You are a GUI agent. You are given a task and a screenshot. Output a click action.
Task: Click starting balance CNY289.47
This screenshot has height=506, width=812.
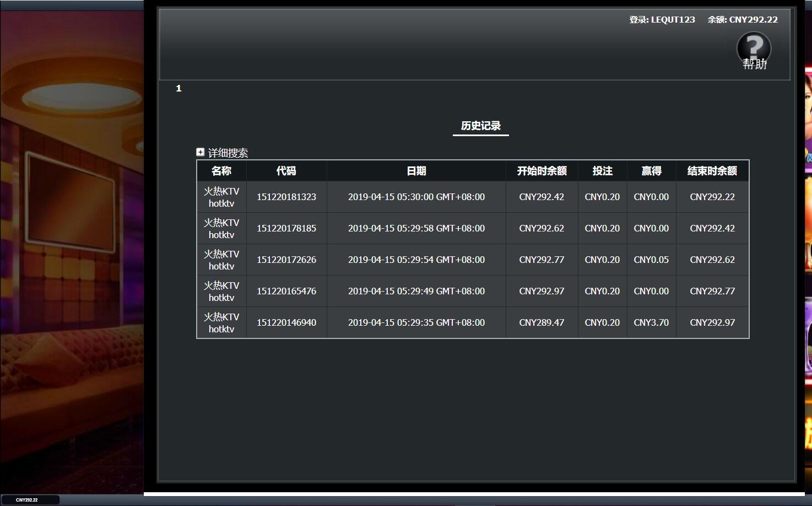542,322
